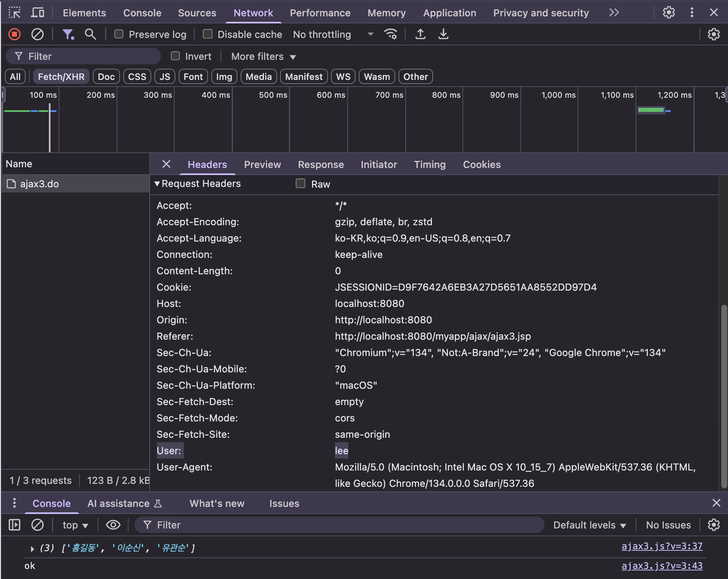Screen dimensions: 728x579
Task: Click the export HAR download icon
Action: [x=443, y=35]
